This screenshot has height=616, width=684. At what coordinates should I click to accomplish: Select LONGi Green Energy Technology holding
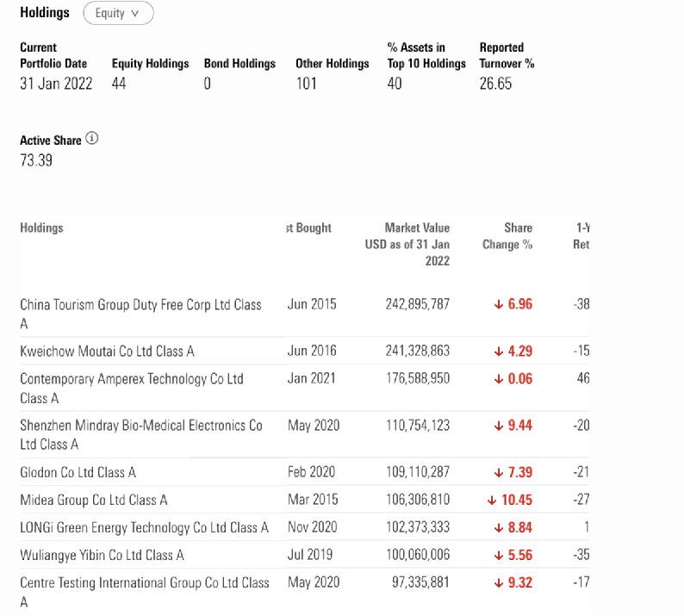click(x=144, y=527)
